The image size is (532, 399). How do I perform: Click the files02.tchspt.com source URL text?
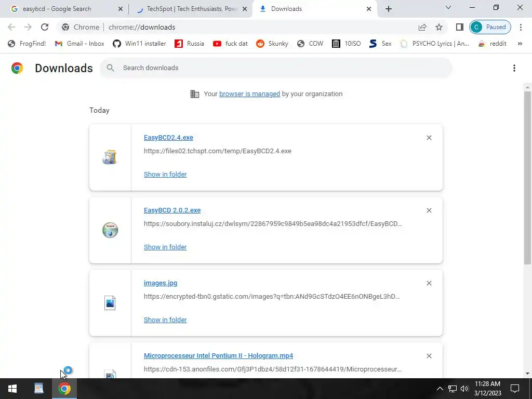pos(218,151)
